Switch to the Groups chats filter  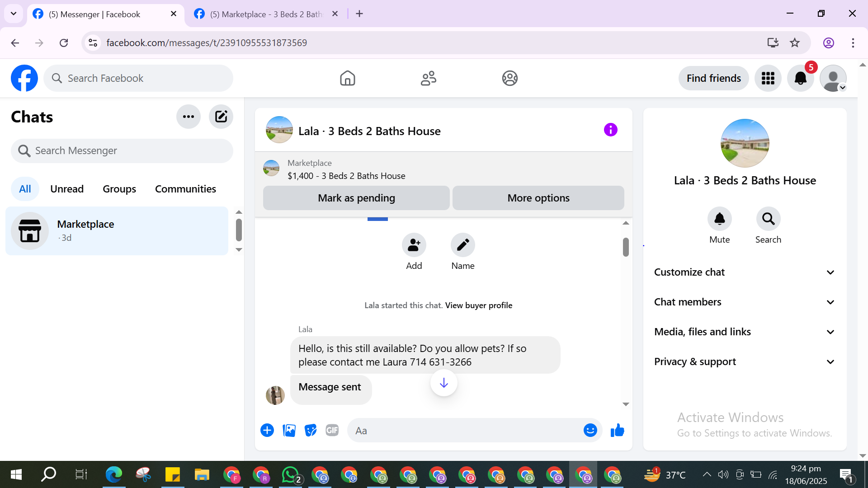coord(119,189)
